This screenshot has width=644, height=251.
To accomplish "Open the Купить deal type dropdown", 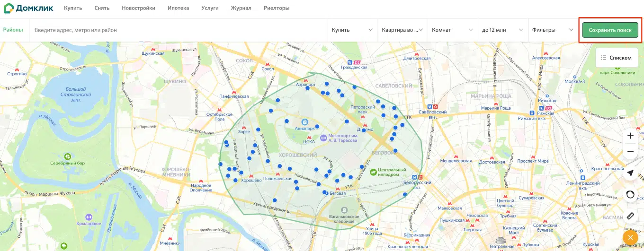I will pos(352,30).
